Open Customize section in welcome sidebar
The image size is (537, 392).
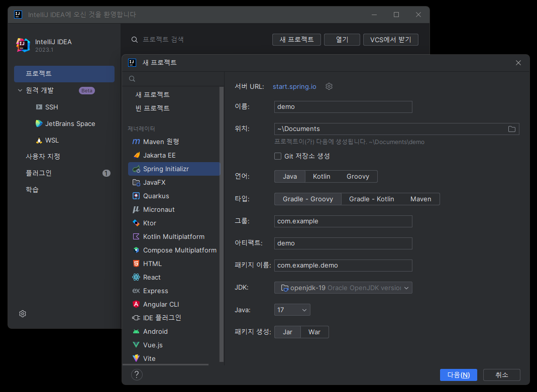click(43, 157)
